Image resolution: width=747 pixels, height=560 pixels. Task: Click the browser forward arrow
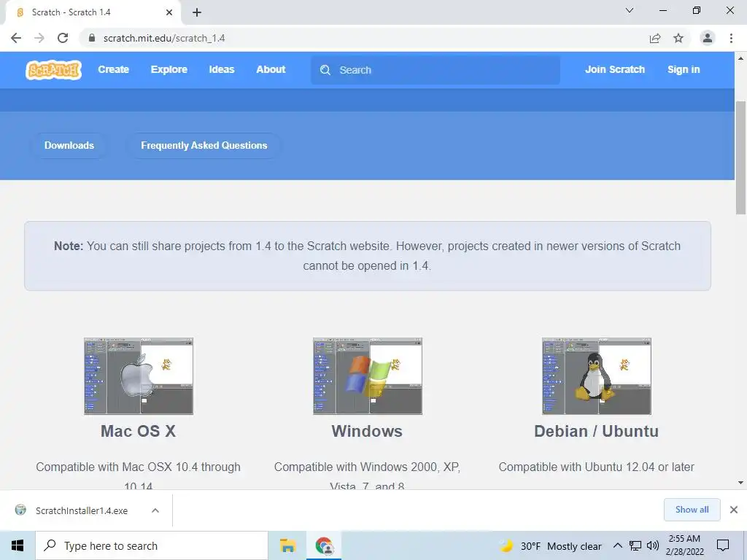pyautogui.click(x=39, y=38)
